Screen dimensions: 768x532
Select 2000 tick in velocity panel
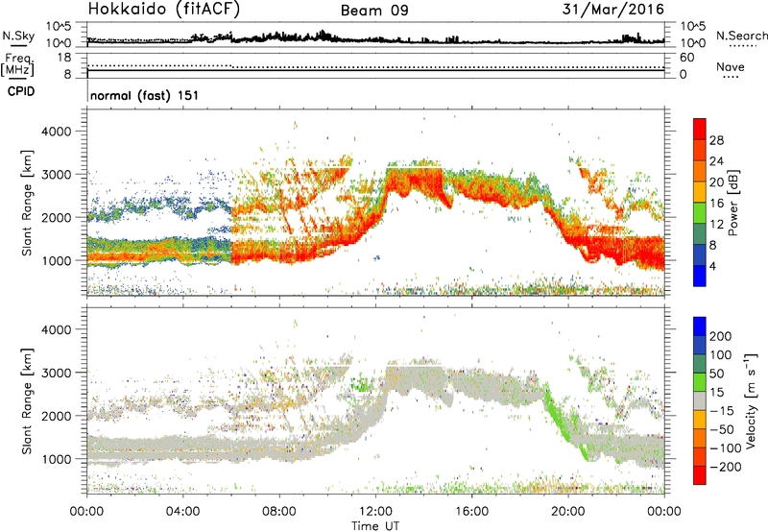[x=56, y=416]
